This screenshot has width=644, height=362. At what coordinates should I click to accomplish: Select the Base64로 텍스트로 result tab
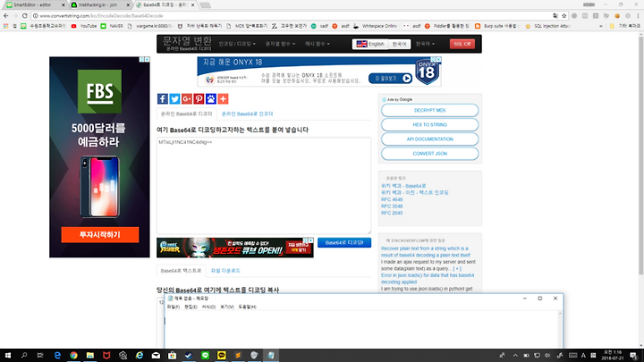click(181, 271)
